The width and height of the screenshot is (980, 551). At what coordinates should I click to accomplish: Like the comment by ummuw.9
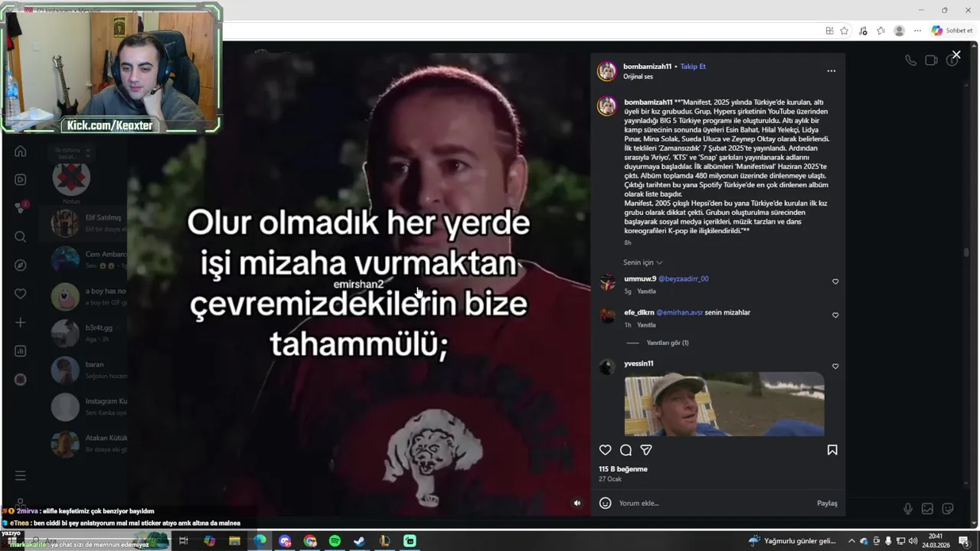click(835, 282)
